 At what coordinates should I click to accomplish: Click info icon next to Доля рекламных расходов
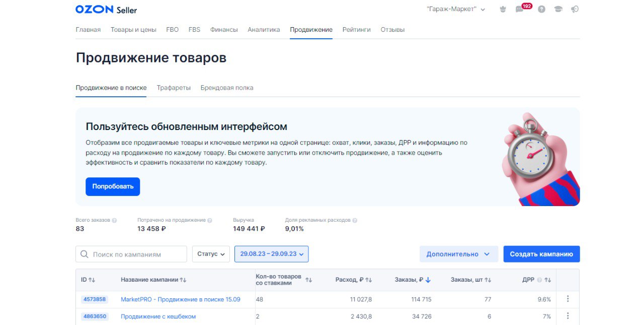355,220
